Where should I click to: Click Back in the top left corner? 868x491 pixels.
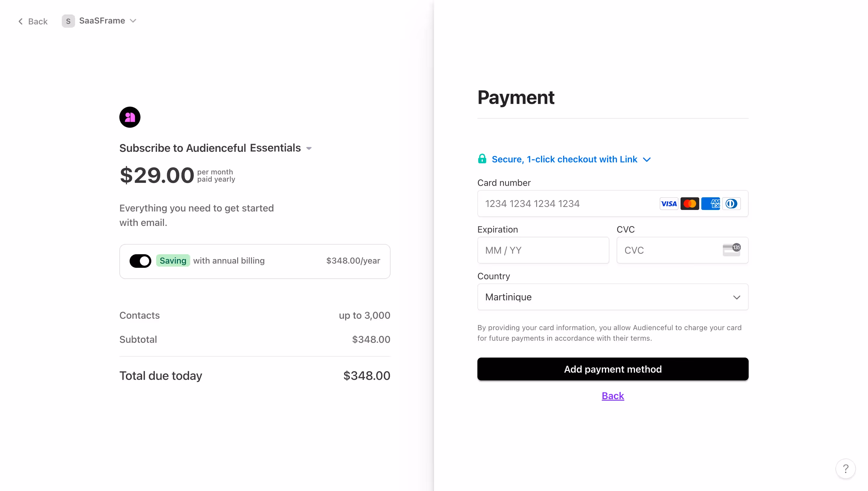tap(33, 21)
